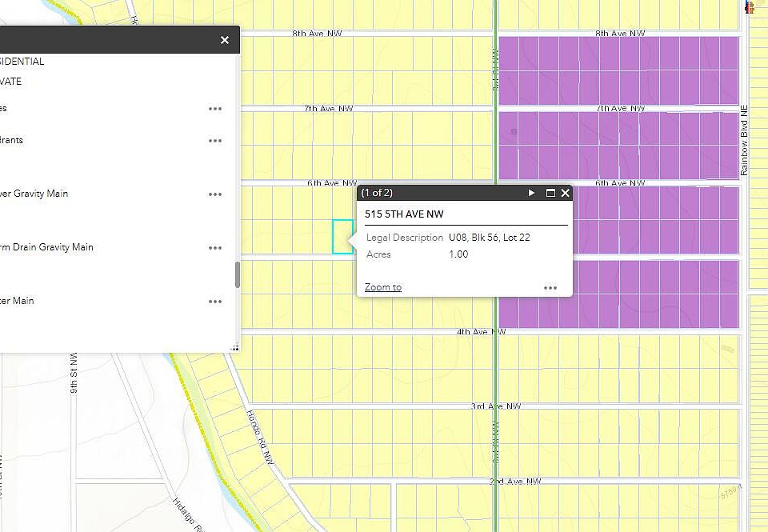Open options menu for Water Main layer
The image size is (768, 532).
point(215,302)
